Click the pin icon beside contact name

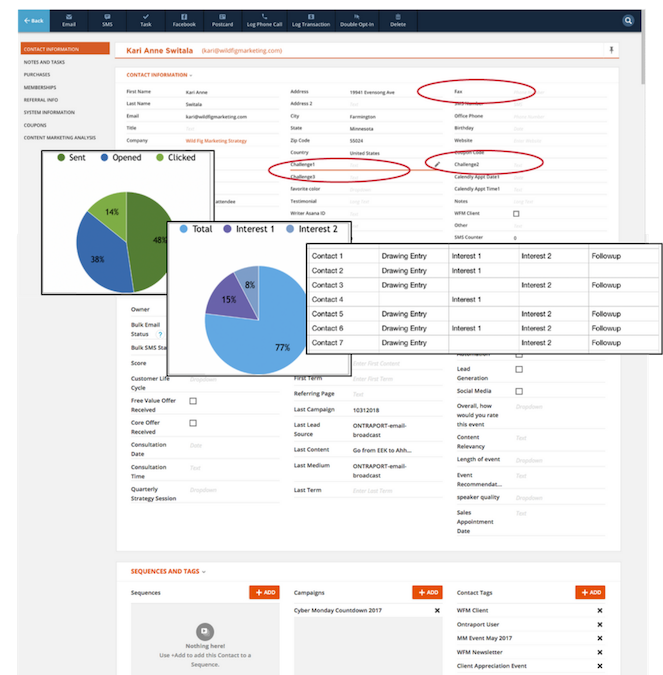pyautogui.click(x=611, y=49)
